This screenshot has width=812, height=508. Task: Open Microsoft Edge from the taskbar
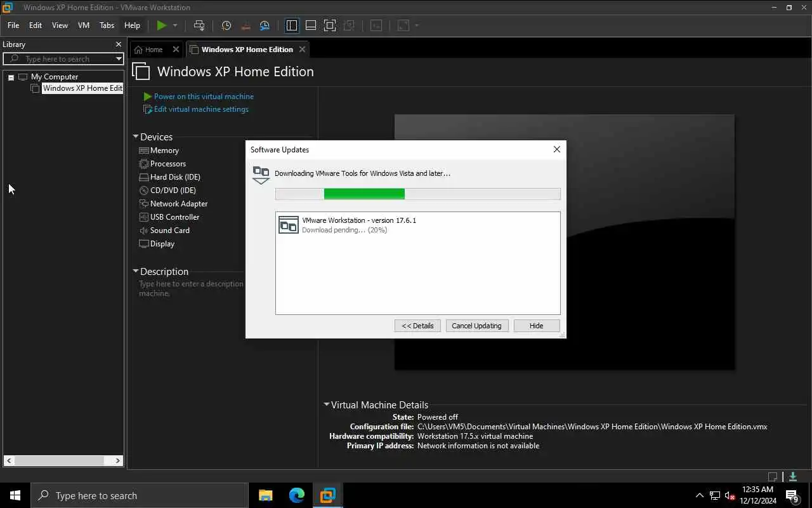pos(296,495)
